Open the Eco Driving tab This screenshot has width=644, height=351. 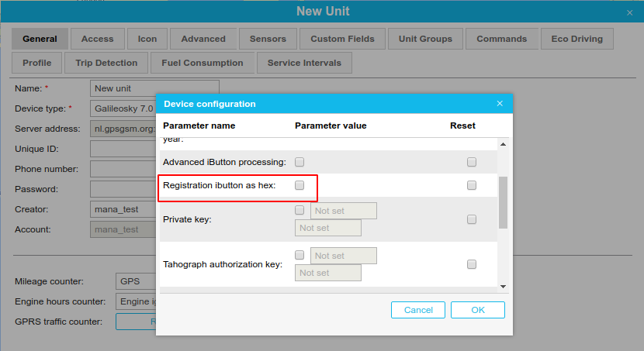pyautogui.click(x=576, y=39)
